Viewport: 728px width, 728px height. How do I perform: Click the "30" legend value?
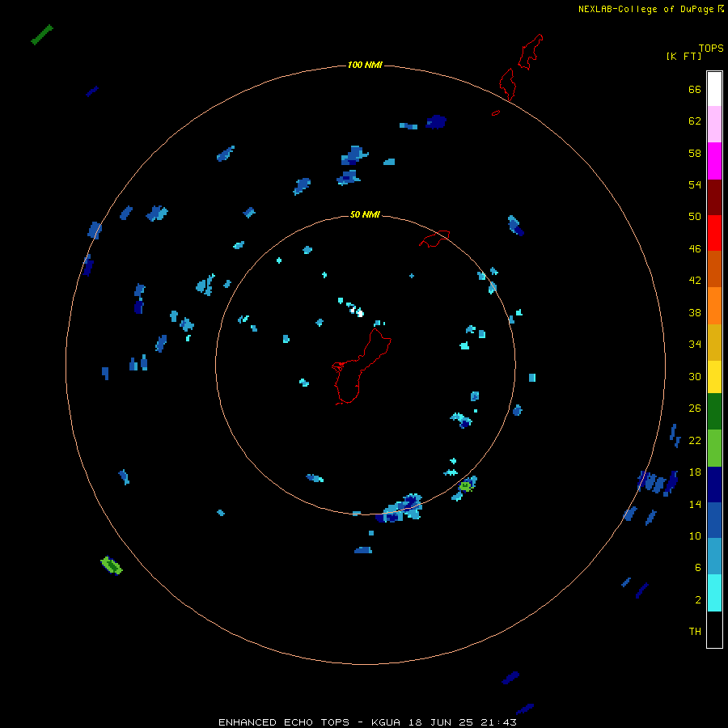tap(695, 376)
